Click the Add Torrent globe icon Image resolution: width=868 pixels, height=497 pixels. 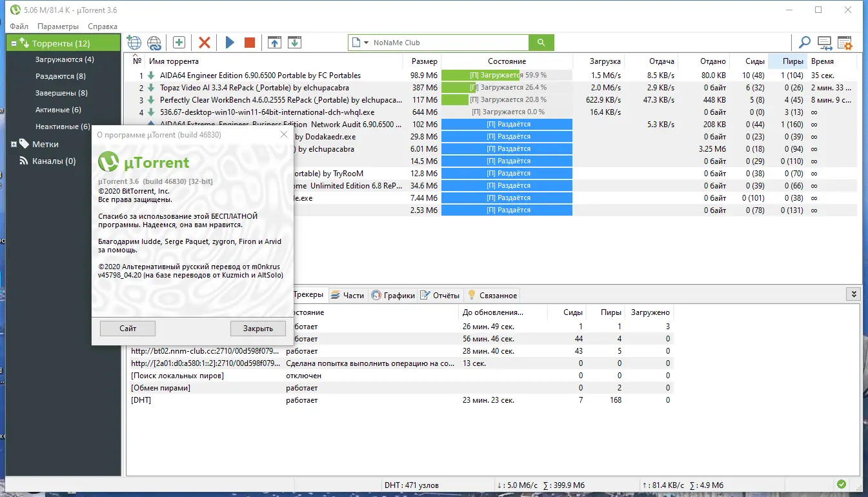(134, 43)
